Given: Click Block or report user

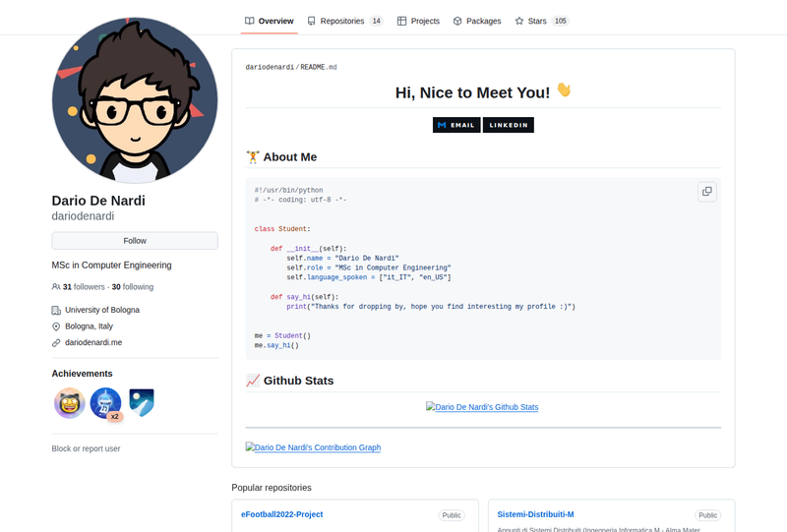Looking at the screenshot, I should click(x=86, y=448).
